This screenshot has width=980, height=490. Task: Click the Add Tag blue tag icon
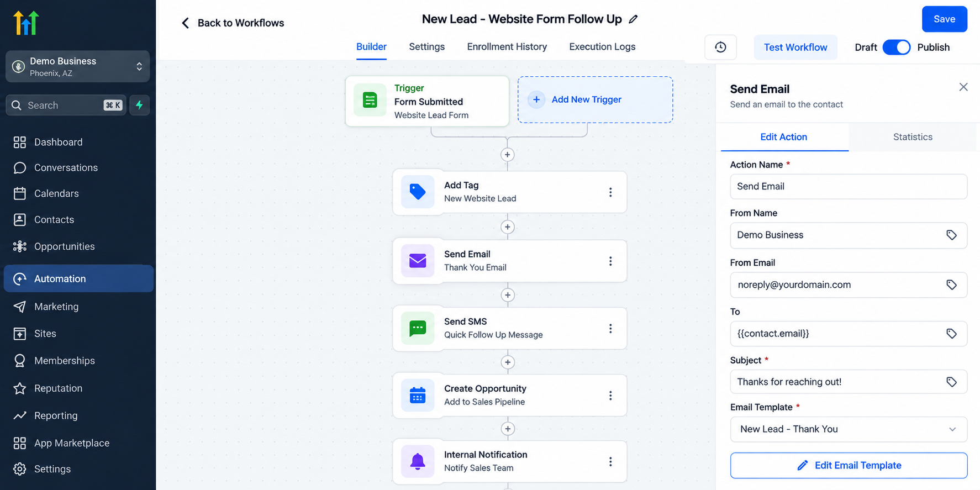(418, 192)
